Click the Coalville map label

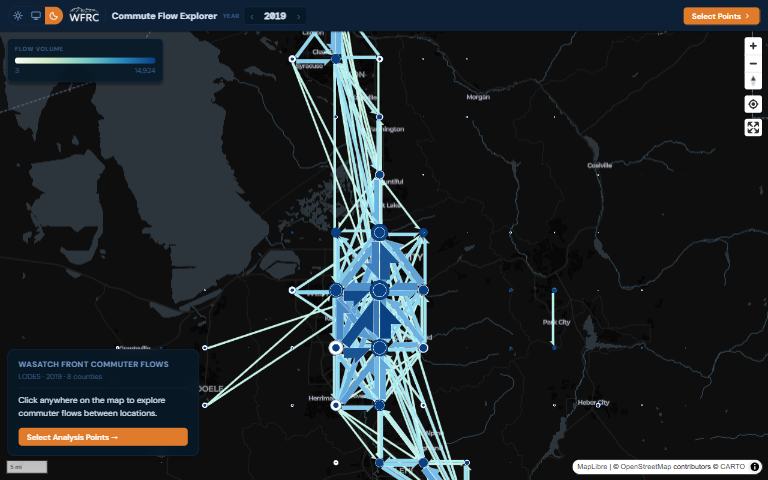600,165
